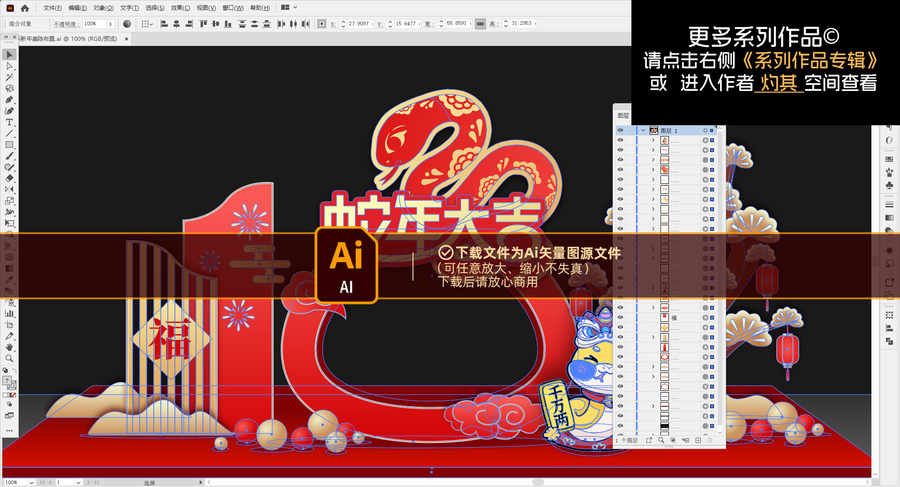Open the opacity arrow dropdown

point(111,24)
